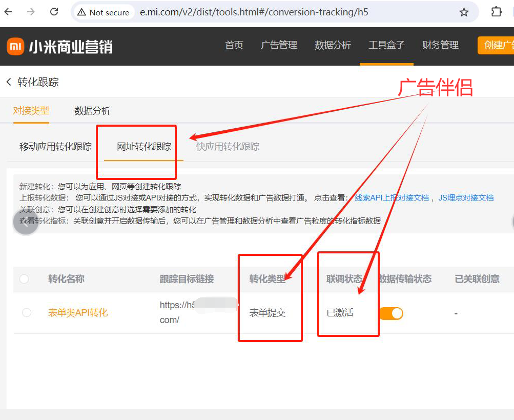Click the 转化跟踪 page title

pos(38,82)
